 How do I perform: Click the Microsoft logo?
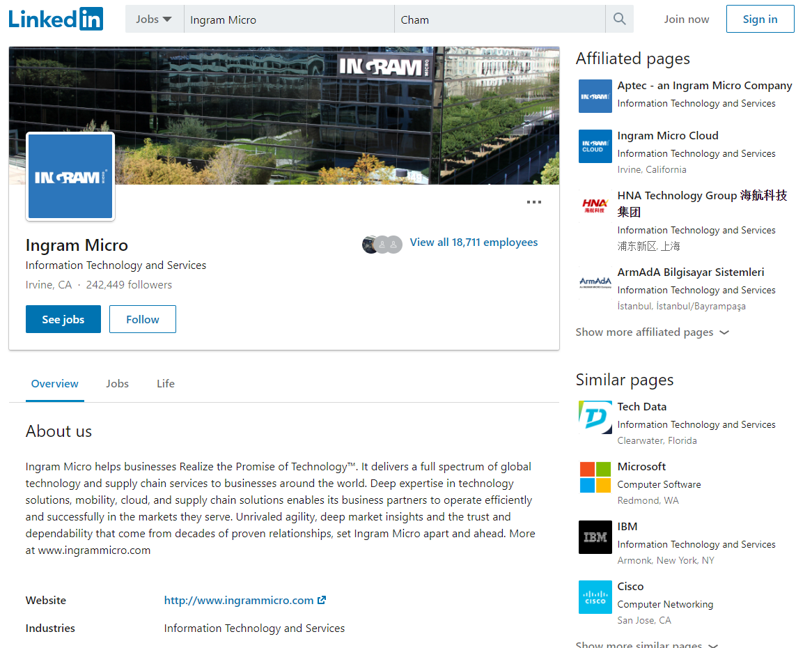tap(595, 477)
